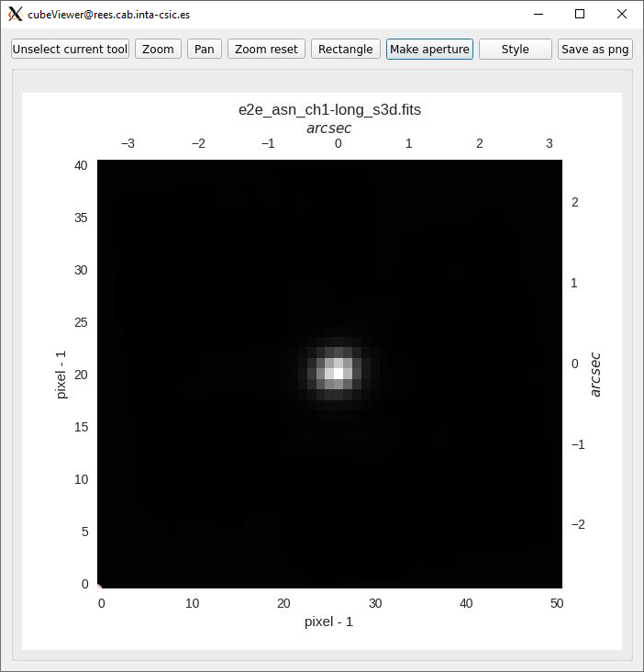Click the top axis tick label −3
This screenshot has width=644, height=672.
click(128, 143)
